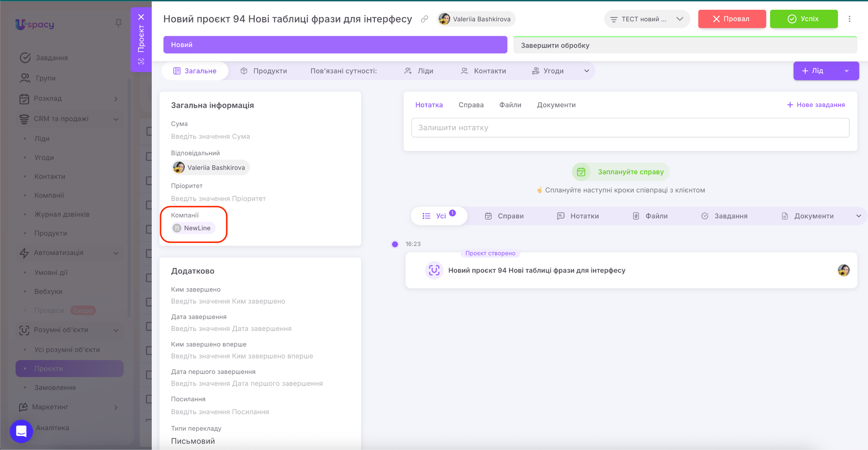The height and width of the screenshot is (450, 868).
Task: Mark project as Успіх
Action: (x=804, y=19)
